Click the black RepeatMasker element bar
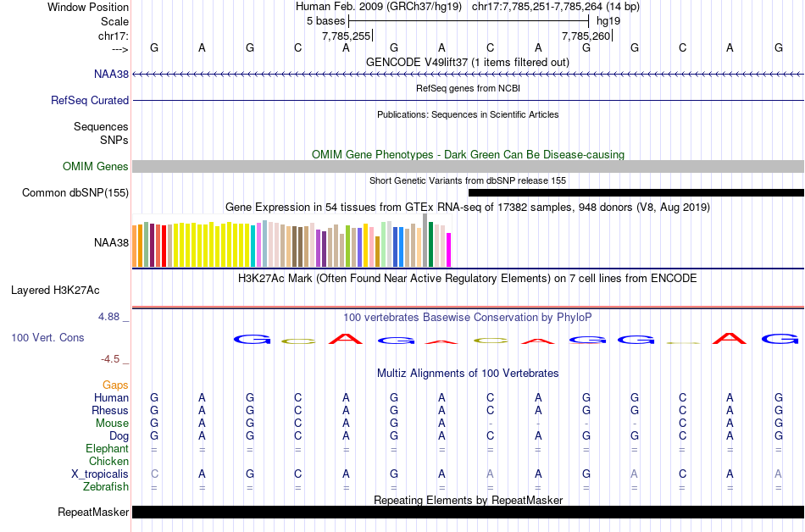805x532 pixels. click(x=469, y=512)
